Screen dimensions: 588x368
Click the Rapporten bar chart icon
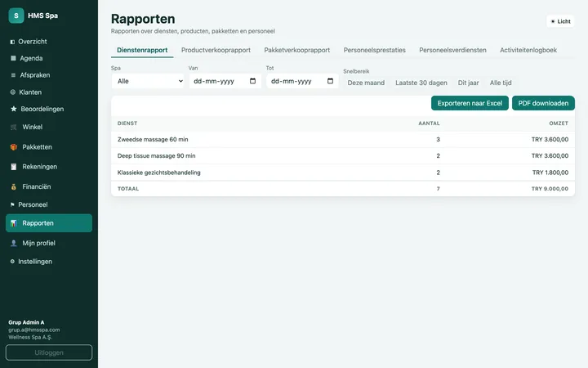14,223
